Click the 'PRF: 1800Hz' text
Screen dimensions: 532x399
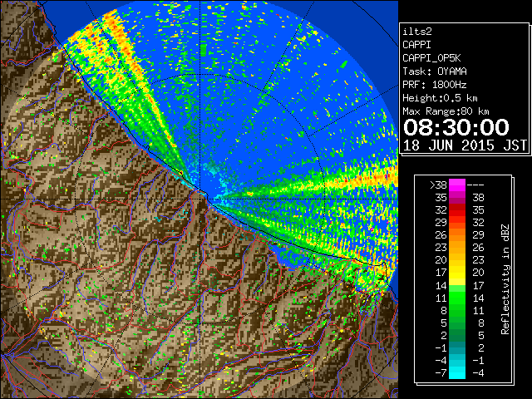[435, 85]
